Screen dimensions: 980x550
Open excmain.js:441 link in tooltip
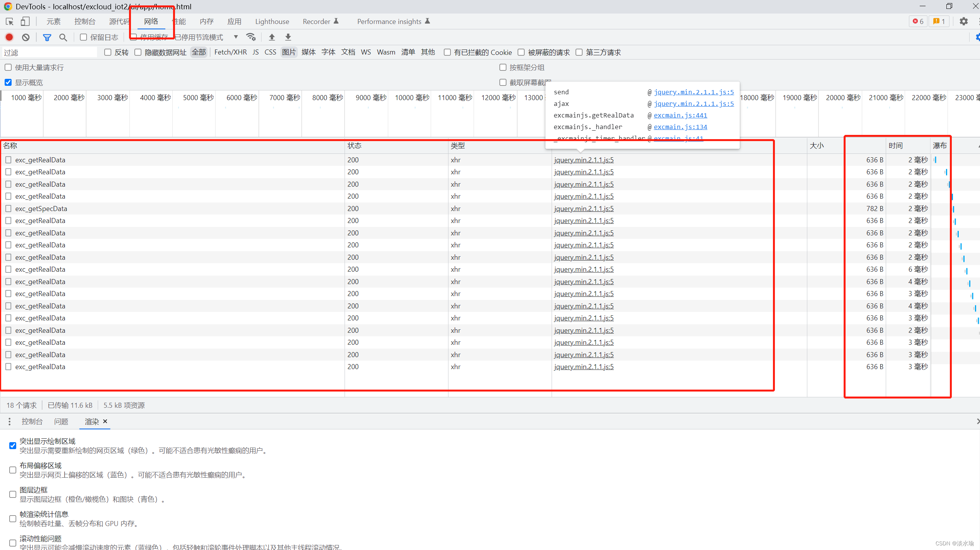[680, 115]
